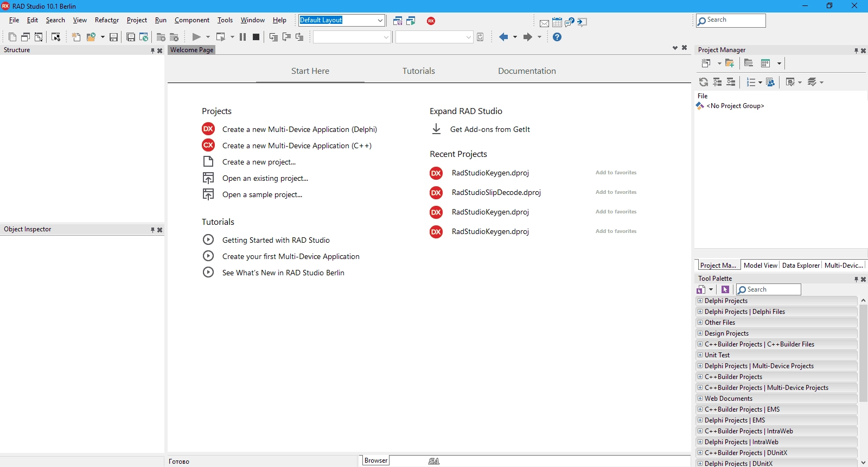Click Create a new Multi-Device Application (Delphi)

pos(299,129)
